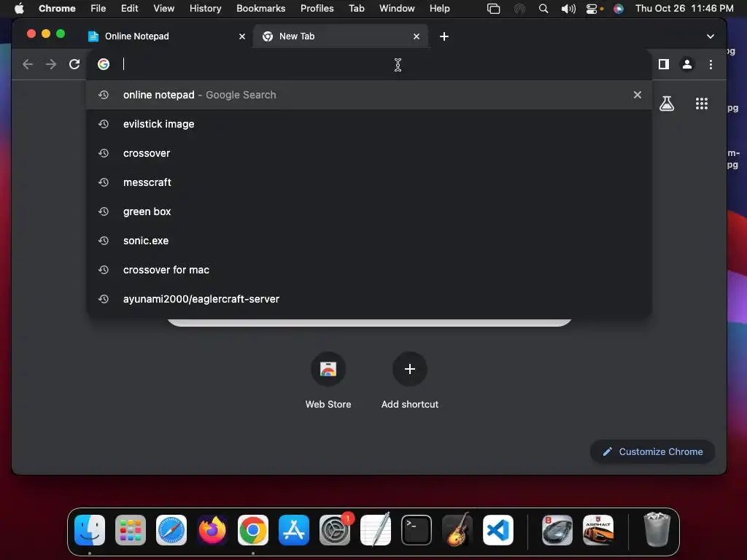This screenshot has width=747, height=560.
Task: Choose the green box suggestion
Action: click(368, 211)
